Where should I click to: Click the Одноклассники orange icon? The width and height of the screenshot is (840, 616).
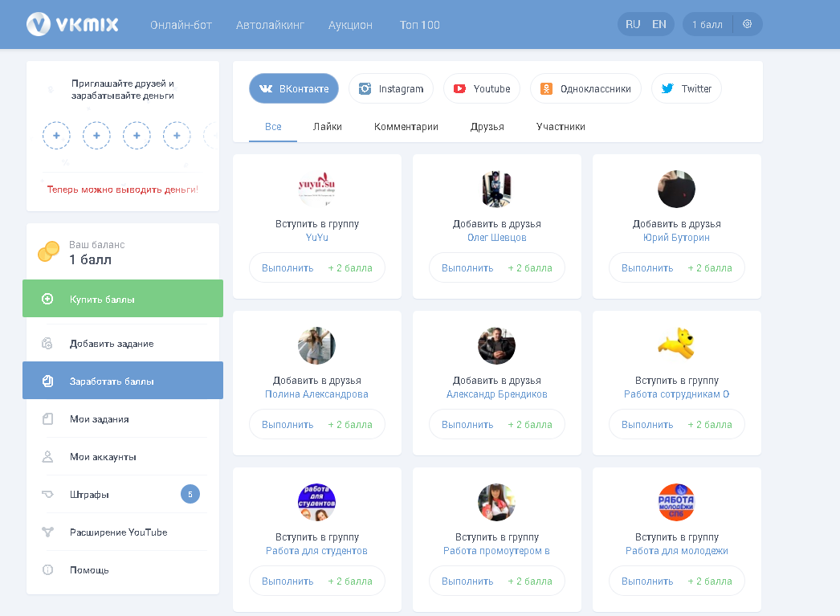(546, 89)
